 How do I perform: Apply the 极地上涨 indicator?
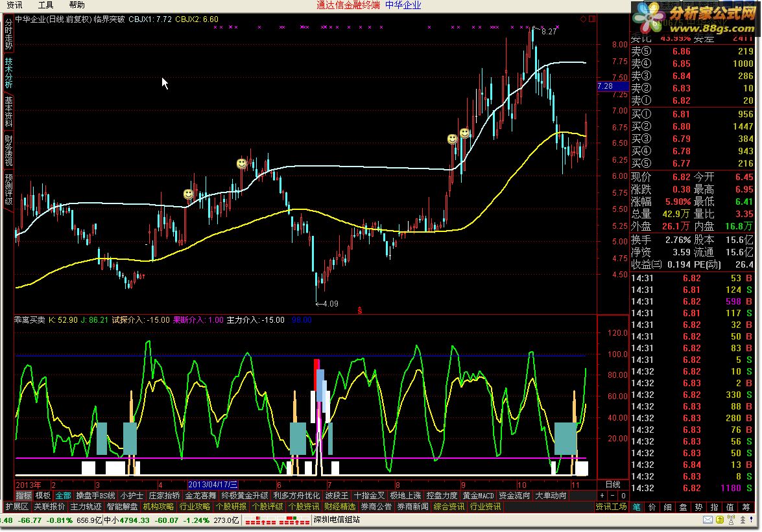405,496
